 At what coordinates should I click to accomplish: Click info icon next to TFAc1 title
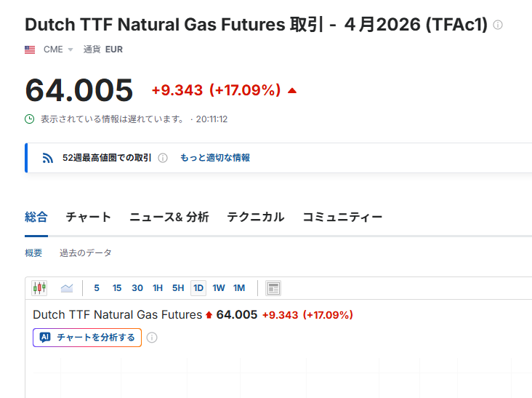click(x=498, y=25)
